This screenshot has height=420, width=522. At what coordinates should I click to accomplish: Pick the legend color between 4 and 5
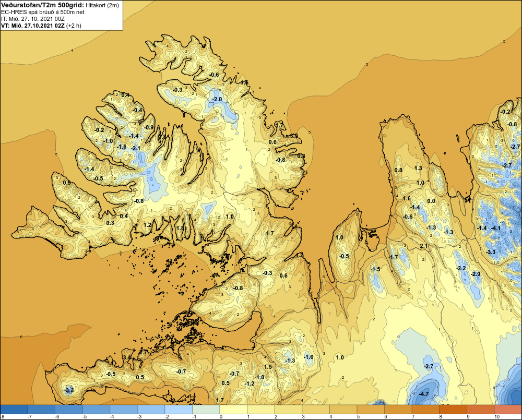click(343, 410)
